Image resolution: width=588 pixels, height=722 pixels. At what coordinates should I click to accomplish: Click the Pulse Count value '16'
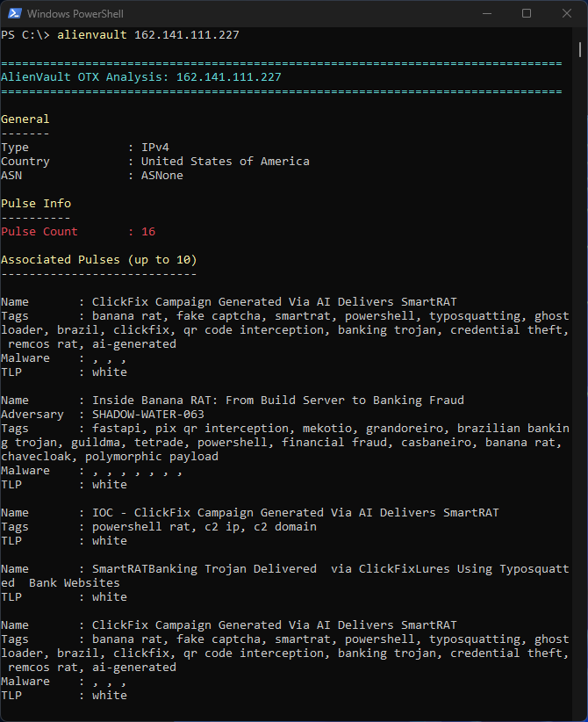coord(148,232)
